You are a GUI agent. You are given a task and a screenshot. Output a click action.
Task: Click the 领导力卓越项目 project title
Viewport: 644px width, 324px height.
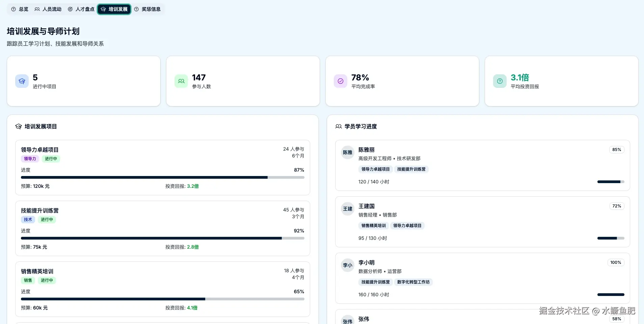click(x=40, y=150)
